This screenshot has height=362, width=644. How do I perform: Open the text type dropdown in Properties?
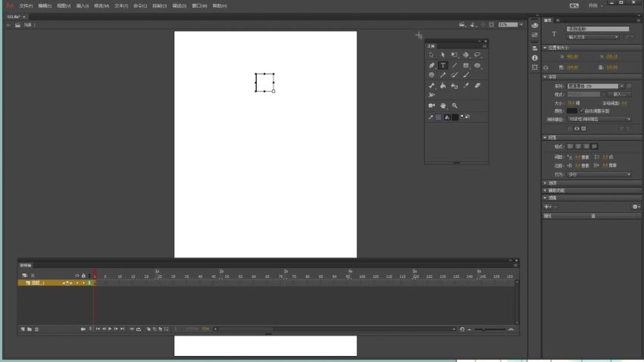[x=592, y=37]
